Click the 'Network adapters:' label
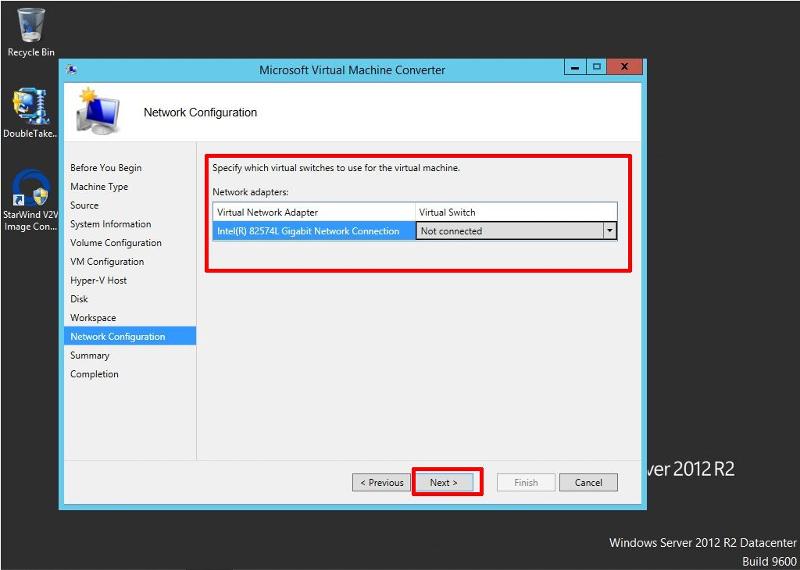Image resolution: width=800 pixels, height=570 pixels. point(251,192)
